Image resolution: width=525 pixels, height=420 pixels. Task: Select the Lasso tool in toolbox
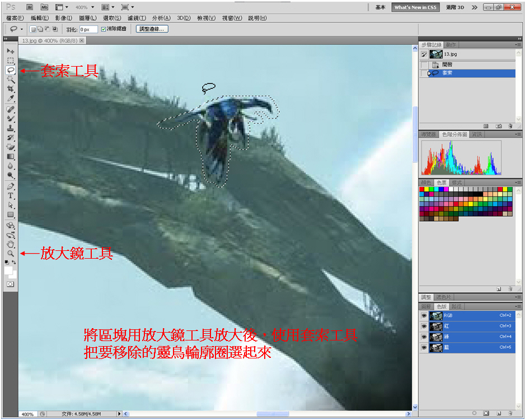point(11,70)
